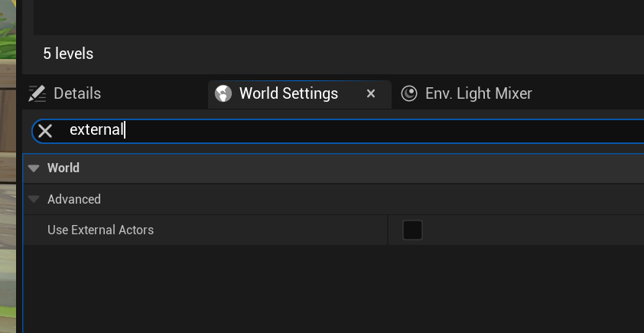Viewport: 644px width, 333px height.
Task: Close the World Settings tab
Action: click(371, 93)
